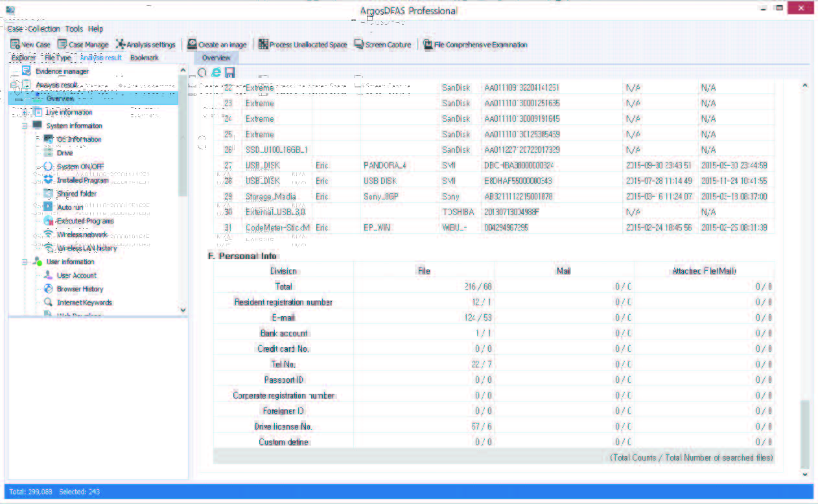Click the Wireless network Wi-Fi icon
818x504 pixels.
pyautogui.click(x=48, y=235)
